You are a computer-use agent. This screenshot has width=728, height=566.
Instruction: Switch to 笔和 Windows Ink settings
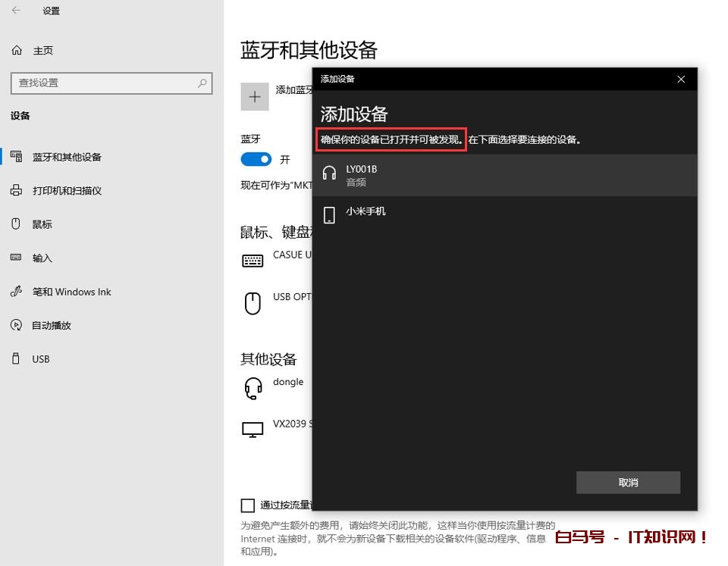point(71,292)
